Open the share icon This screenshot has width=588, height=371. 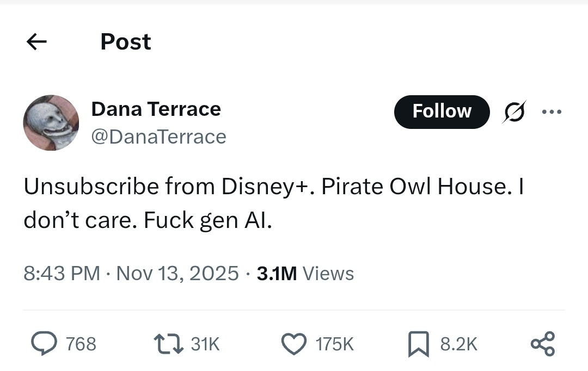[543, 344]
